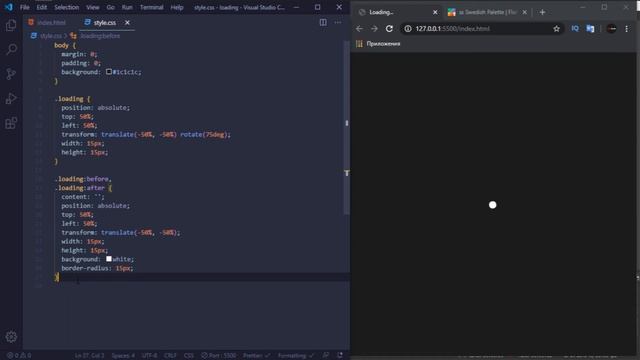Click the CRLF line ending status
Image resolution: width=640 pixels, height=360 pixels.
tap(170, 356)
